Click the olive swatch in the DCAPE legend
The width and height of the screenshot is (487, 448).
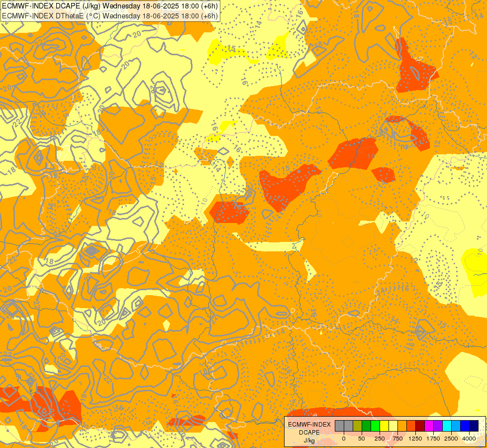(x=358, y=426)
